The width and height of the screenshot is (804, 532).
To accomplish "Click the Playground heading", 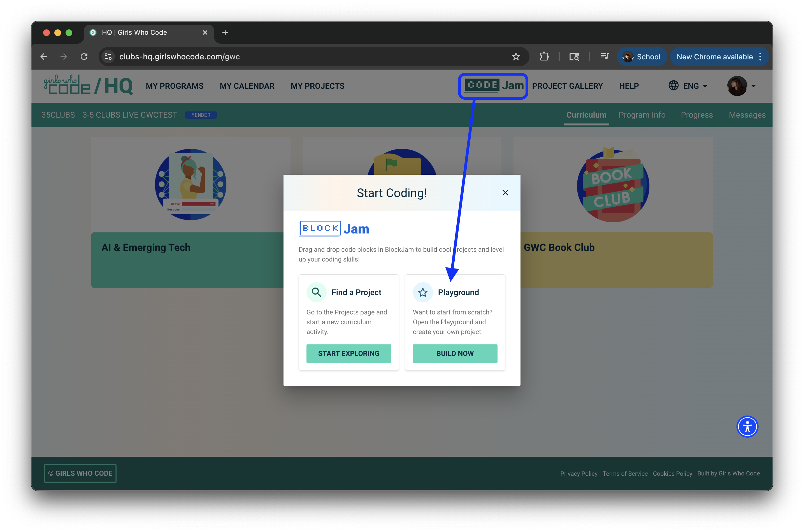I will click(458, 292).
